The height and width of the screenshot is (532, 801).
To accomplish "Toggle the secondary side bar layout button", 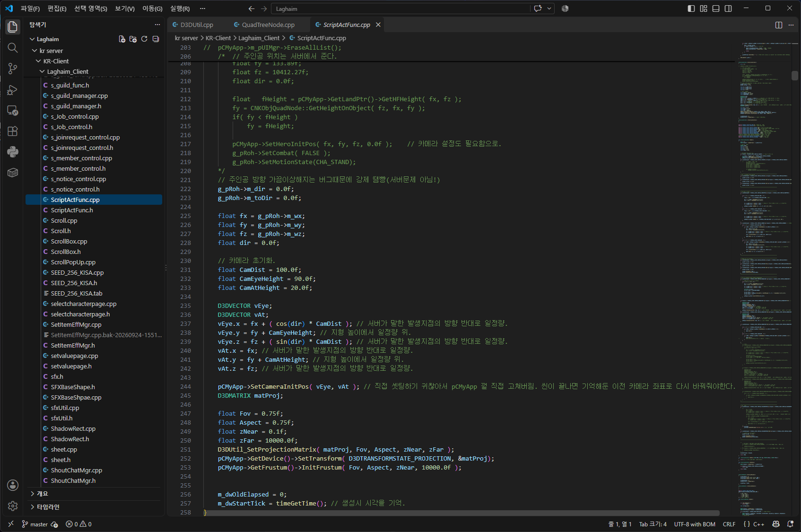I will 728,9.
